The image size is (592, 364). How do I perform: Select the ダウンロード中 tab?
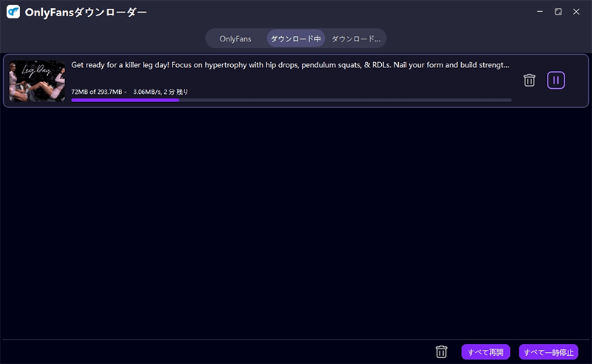295,38
